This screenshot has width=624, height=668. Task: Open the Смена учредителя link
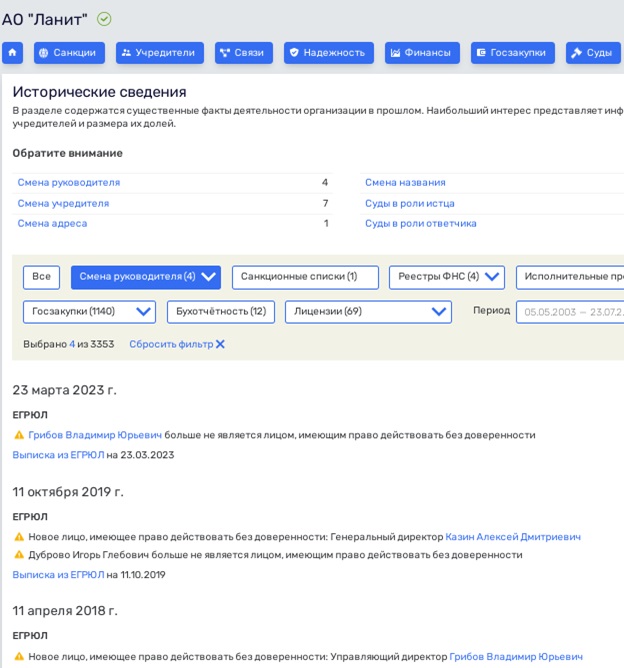point(63,203)
